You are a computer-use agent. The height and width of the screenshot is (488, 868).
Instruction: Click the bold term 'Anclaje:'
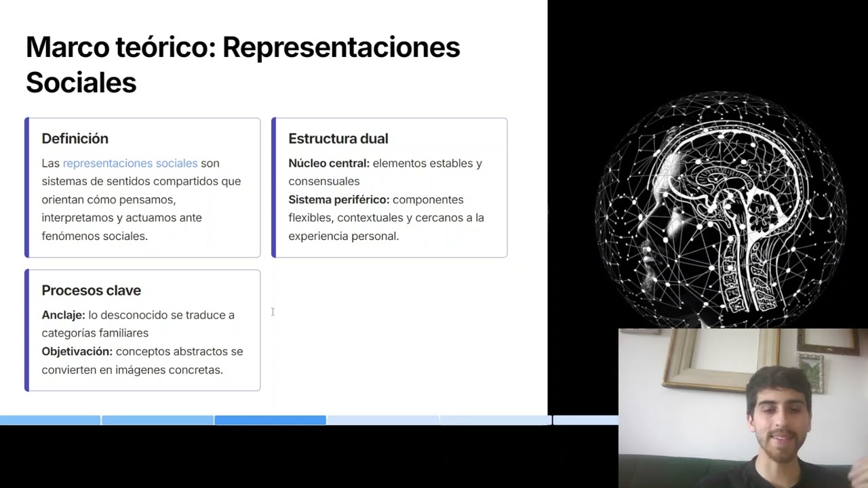click(63, 315)
